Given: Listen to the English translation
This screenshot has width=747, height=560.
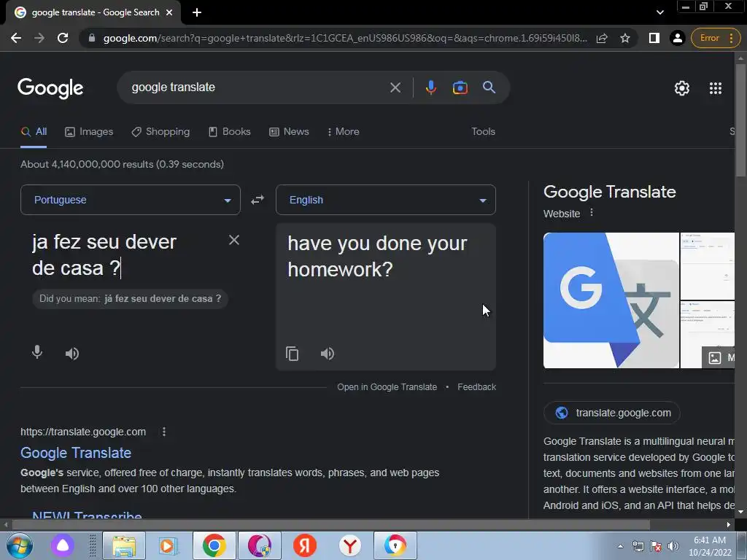Looking at the screenshot, I should click(328, 354).
